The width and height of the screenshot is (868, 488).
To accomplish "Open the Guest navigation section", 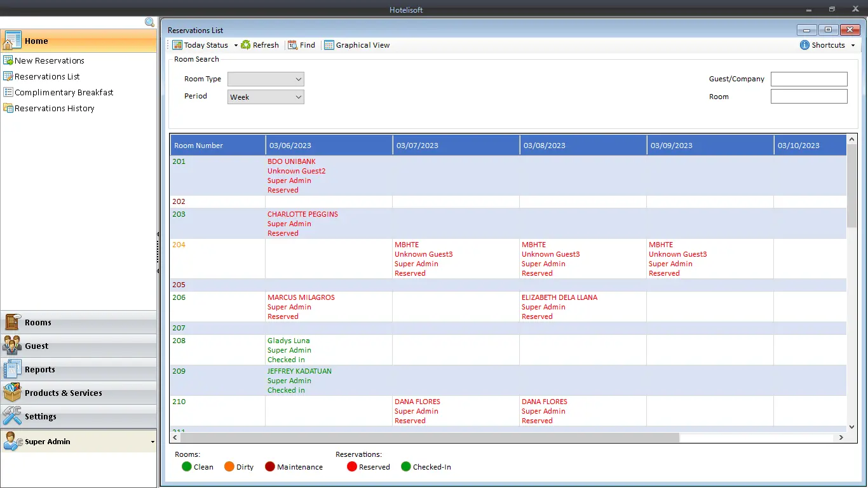I will coord(78,346).
